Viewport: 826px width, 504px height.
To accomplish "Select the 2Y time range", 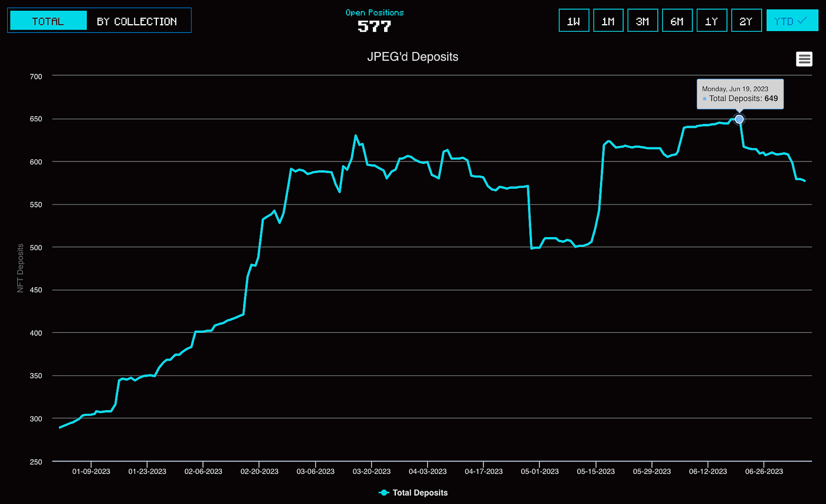I will 746,21.
